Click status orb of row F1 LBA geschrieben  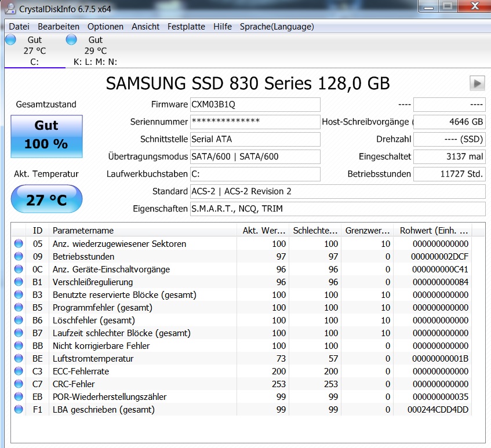click(19, 409)
